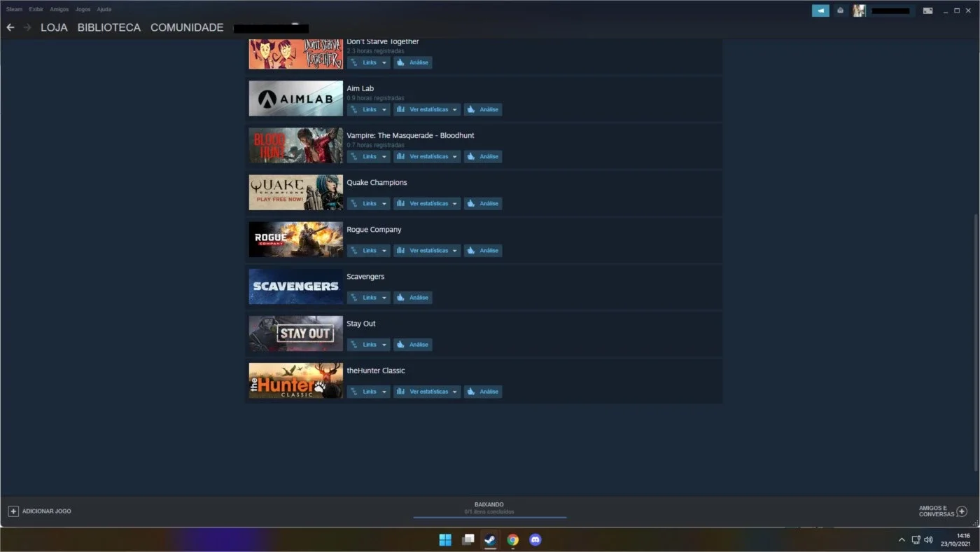Go to the COMUNIDADE tab
Screen dimensions: 980x552
tap(187, 28)
